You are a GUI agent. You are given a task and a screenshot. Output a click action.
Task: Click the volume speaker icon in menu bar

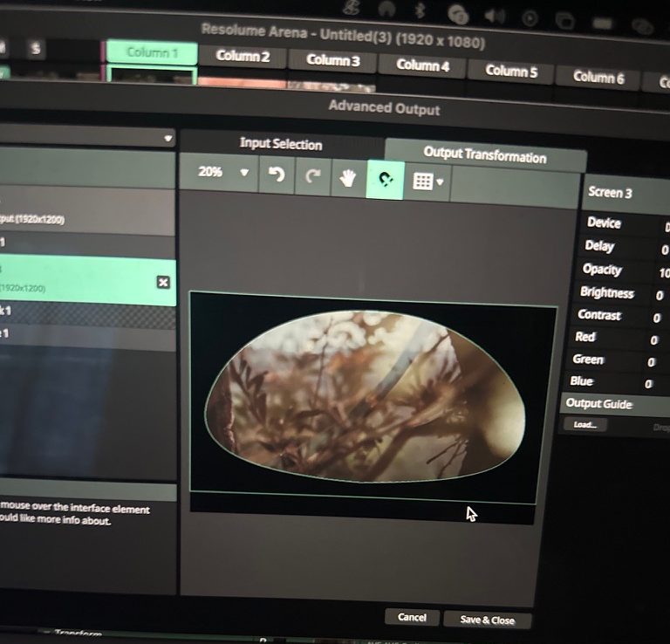coord(495,16)
